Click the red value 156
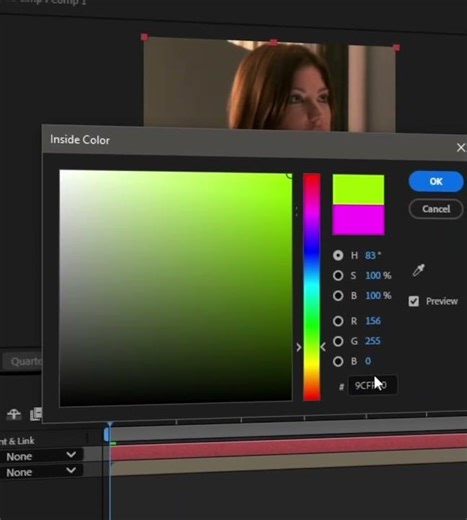The height and width of the screenshot is (520, 467). [373, 321]
